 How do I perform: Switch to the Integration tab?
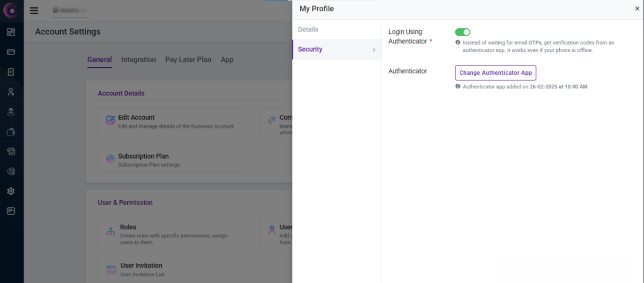(x=138, y=60)
